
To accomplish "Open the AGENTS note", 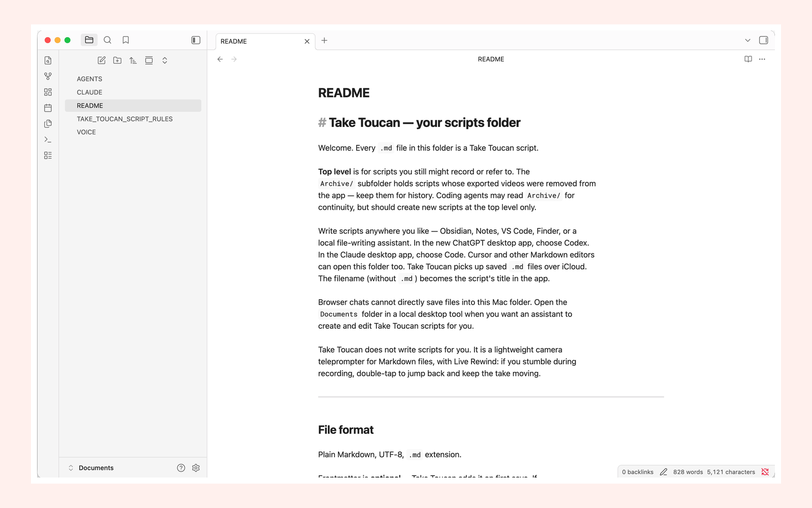I will [x=133, y=79].
